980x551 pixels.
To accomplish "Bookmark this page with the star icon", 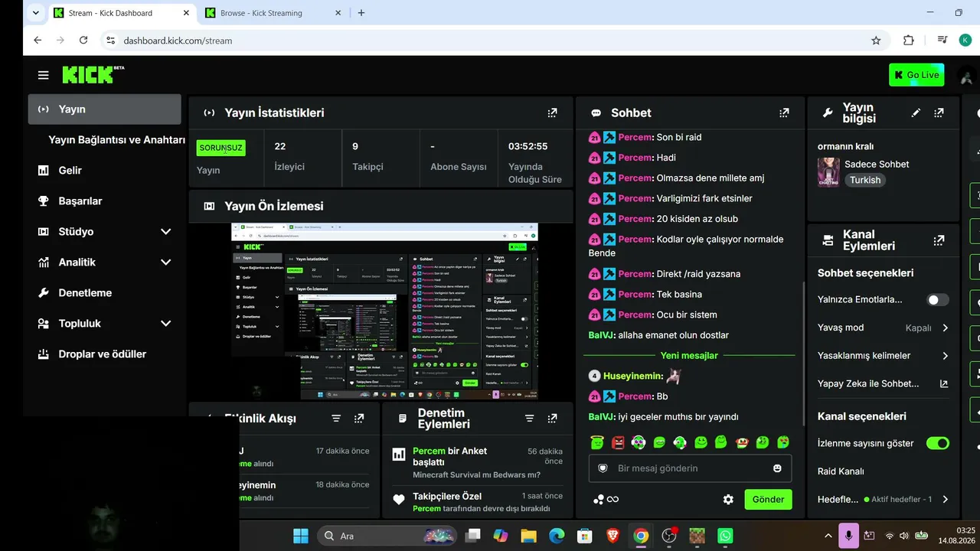I will [x=876, y=41].
